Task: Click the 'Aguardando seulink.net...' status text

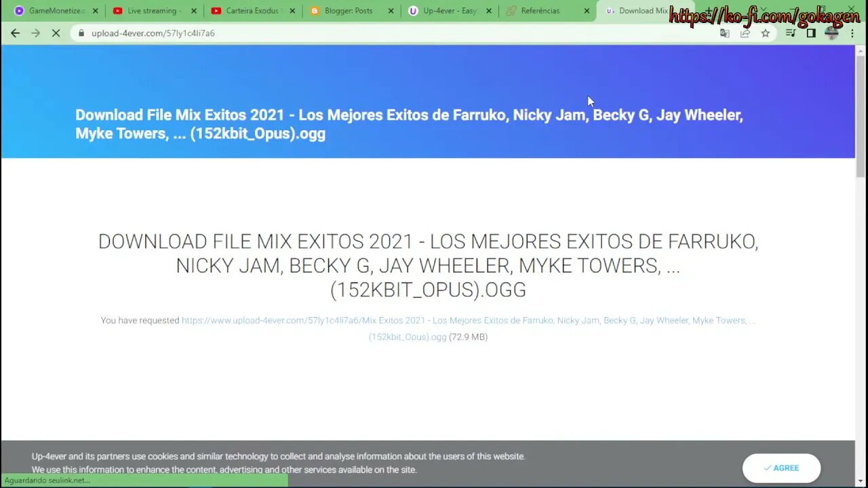Action: pos(47,481)
